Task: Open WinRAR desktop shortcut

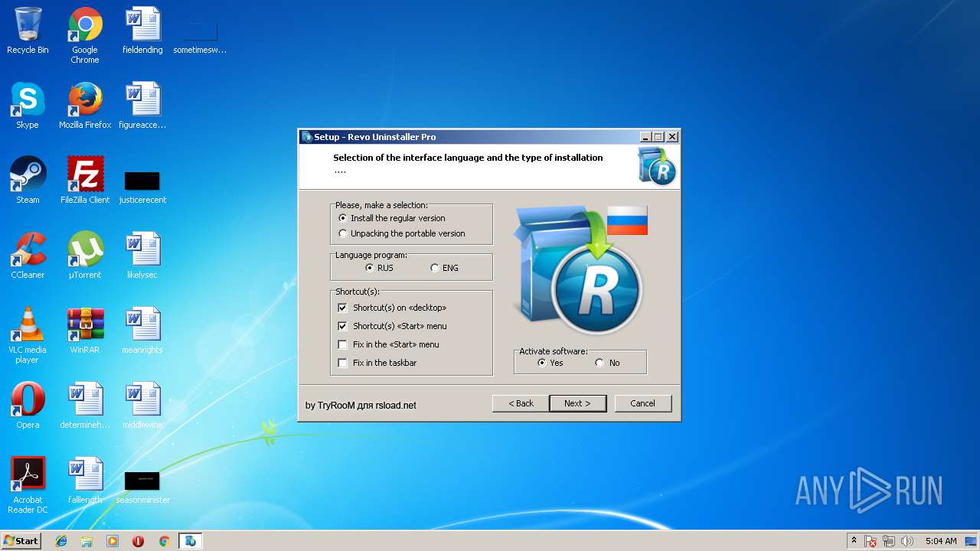Action: click(85, 331)
